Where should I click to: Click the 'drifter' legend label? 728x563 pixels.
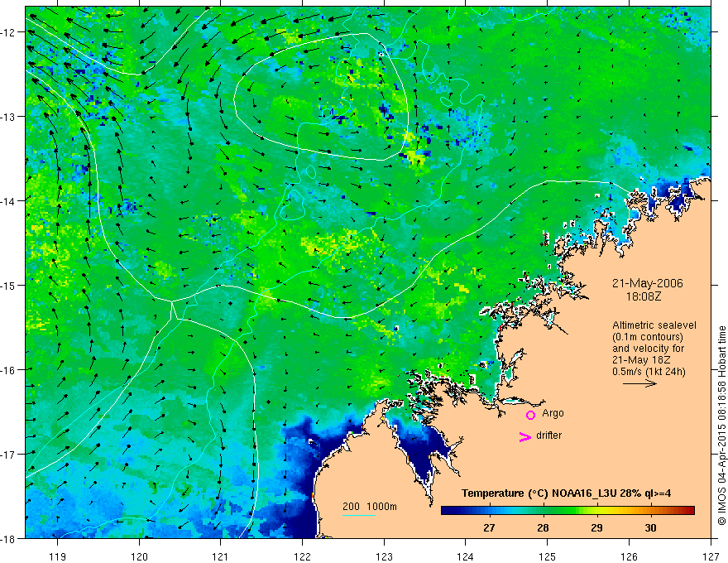548,435
